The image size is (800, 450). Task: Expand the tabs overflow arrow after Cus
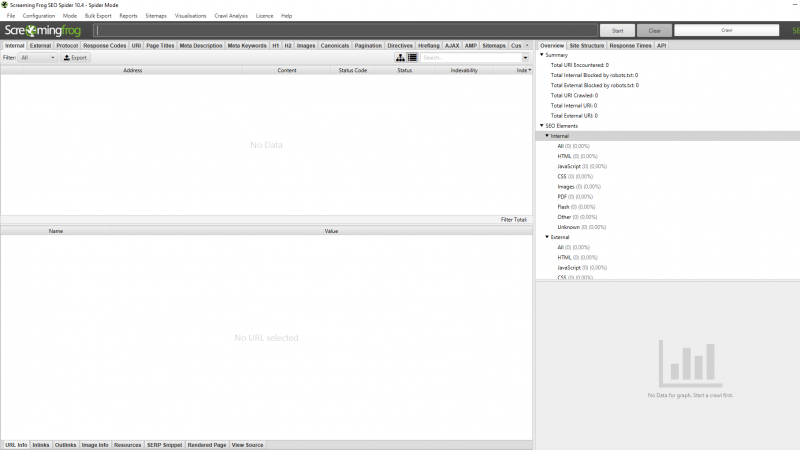[528, 45]
